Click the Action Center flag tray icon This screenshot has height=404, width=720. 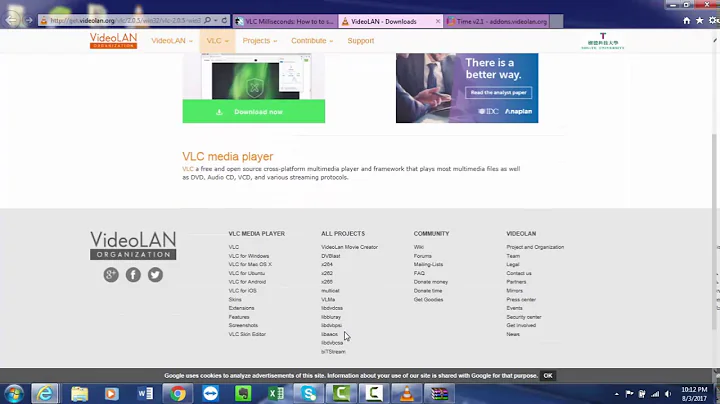pos(630,394)
